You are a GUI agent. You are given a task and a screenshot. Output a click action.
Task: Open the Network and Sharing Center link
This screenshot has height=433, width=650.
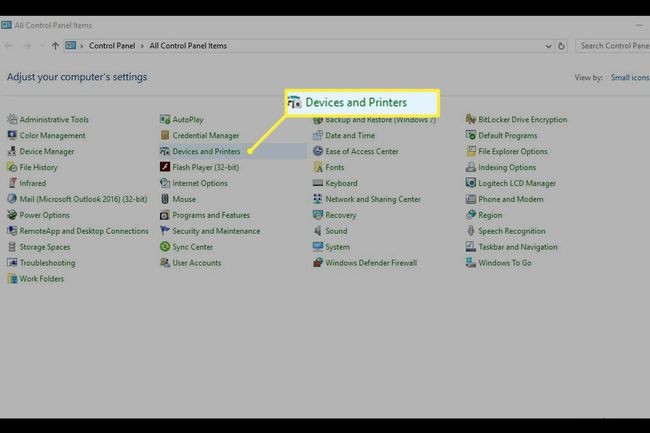pos(372,199)
